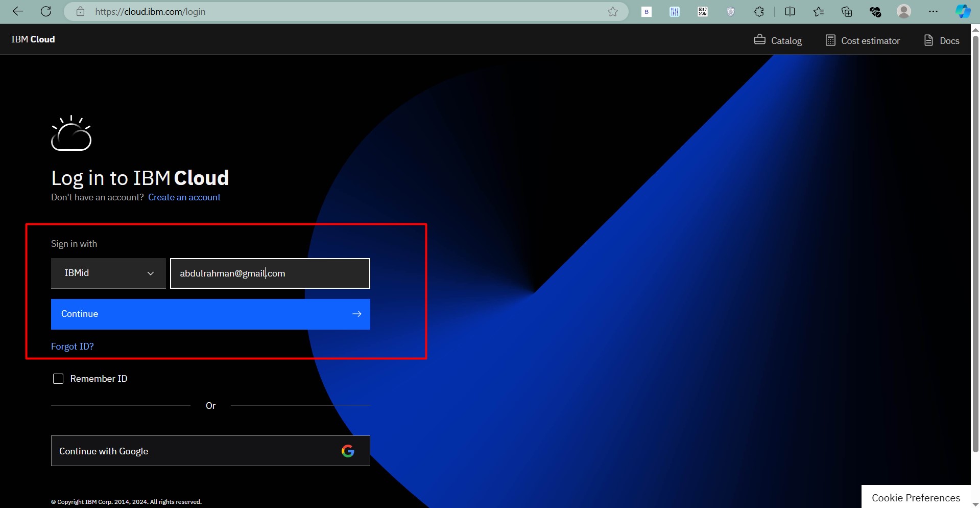Go back with the browser back arrow

pos(18,11)
